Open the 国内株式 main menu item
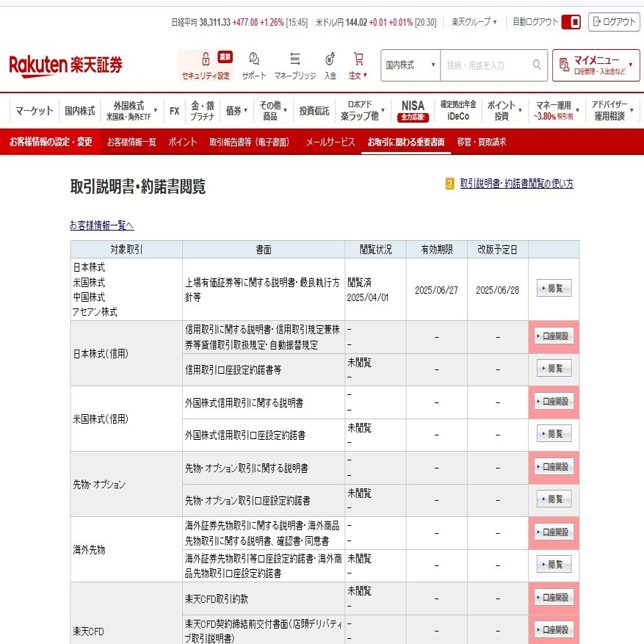 coord(80,110)
